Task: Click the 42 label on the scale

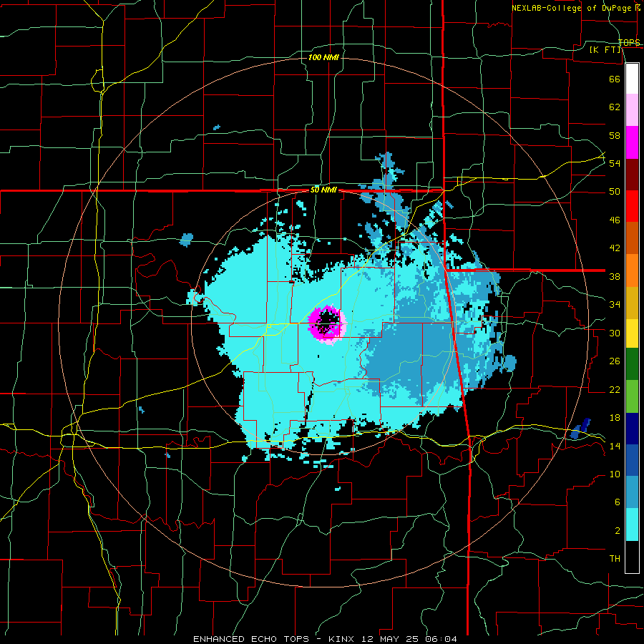Action: [x=615, y=248]
